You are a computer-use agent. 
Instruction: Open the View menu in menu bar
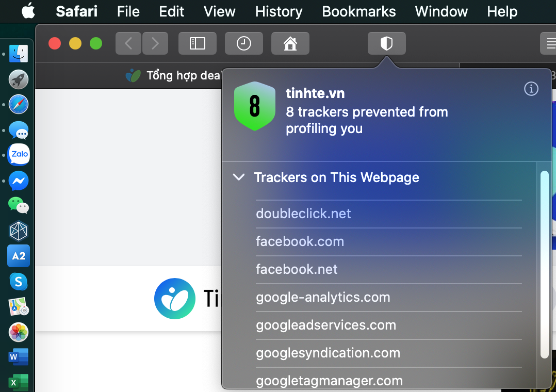coord(219,12)
